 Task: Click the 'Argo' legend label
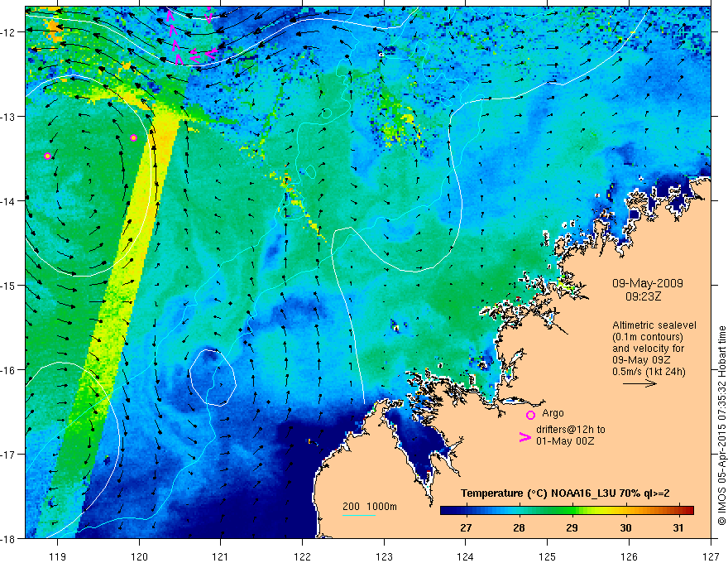click(x=553, y=413)
